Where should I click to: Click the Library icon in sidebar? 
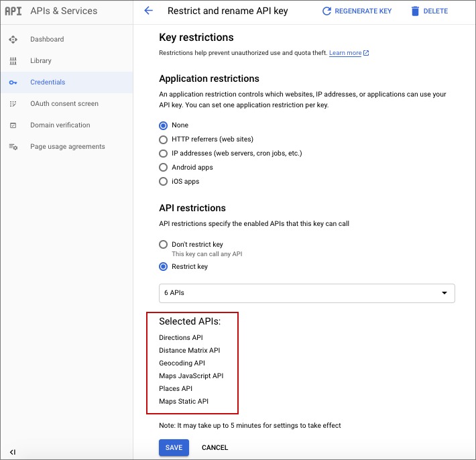[13, 61]
